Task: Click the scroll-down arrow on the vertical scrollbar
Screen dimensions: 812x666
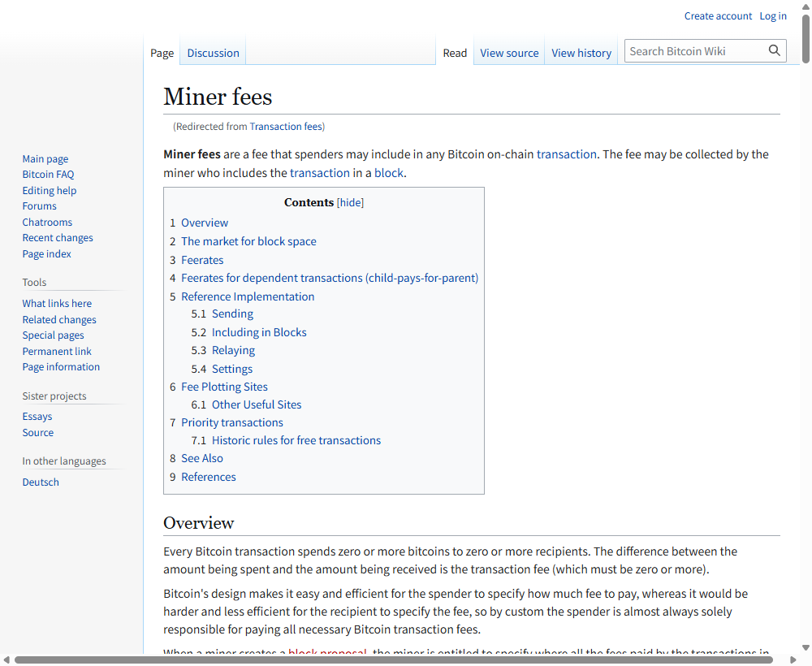Action: 806,647
